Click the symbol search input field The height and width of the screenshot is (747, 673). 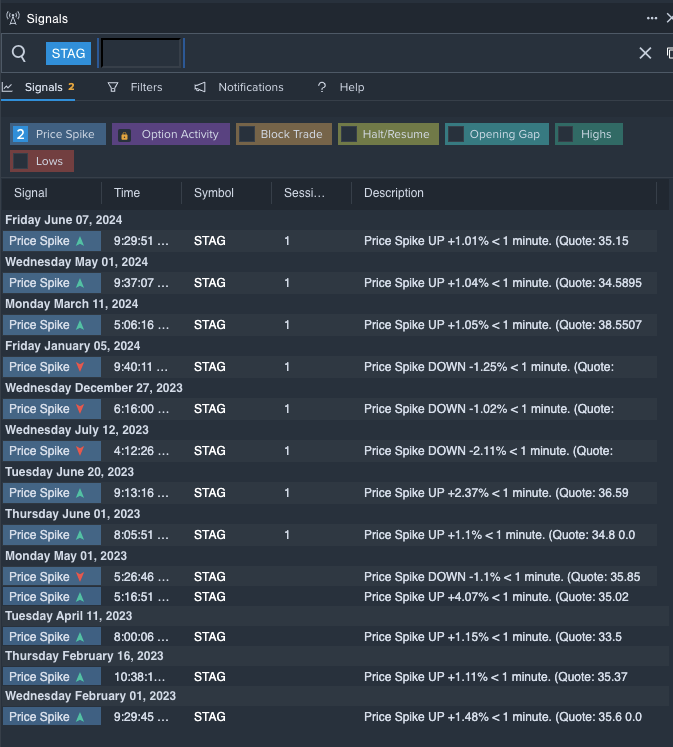(x=141, y=53)
